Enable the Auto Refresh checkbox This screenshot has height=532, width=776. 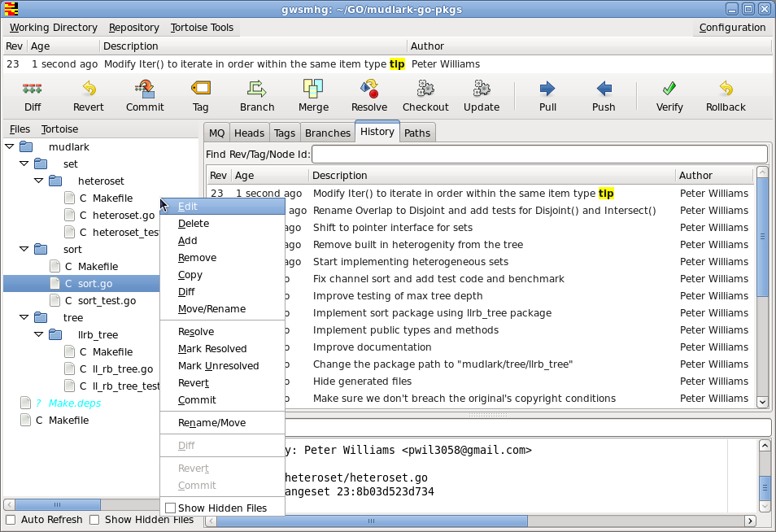11,520
